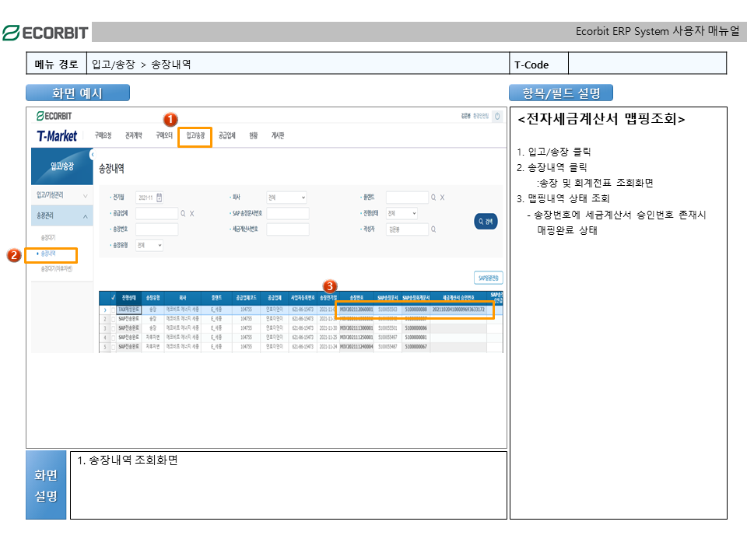Click the SAP일괄전송 button
The image size is (747, 560).
pos(488,278)
